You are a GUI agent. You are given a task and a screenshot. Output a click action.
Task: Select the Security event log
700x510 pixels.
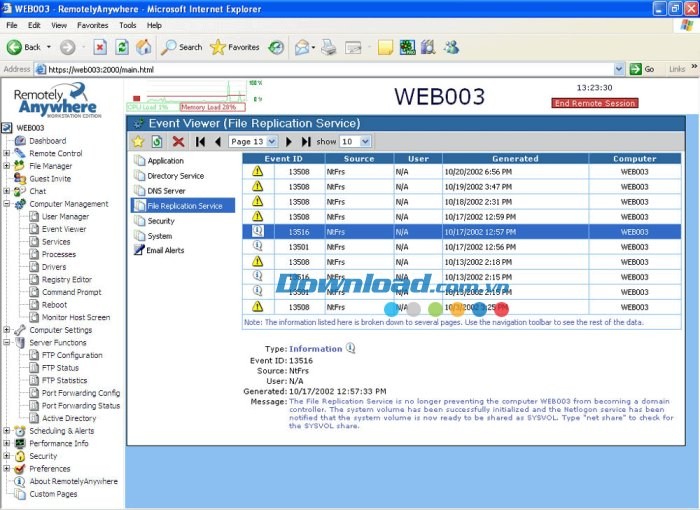point(160,221)
